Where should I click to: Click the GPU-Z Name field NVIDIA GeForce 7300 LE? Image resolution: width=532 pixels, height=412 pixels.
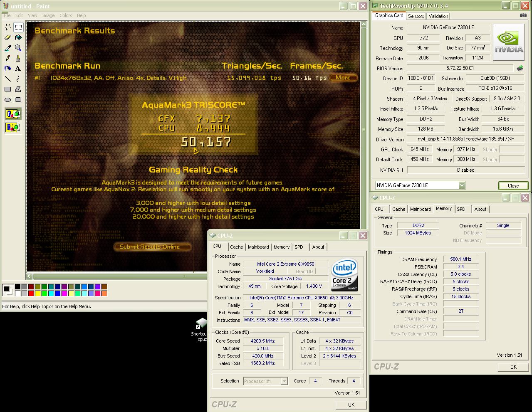click(448, 27)
